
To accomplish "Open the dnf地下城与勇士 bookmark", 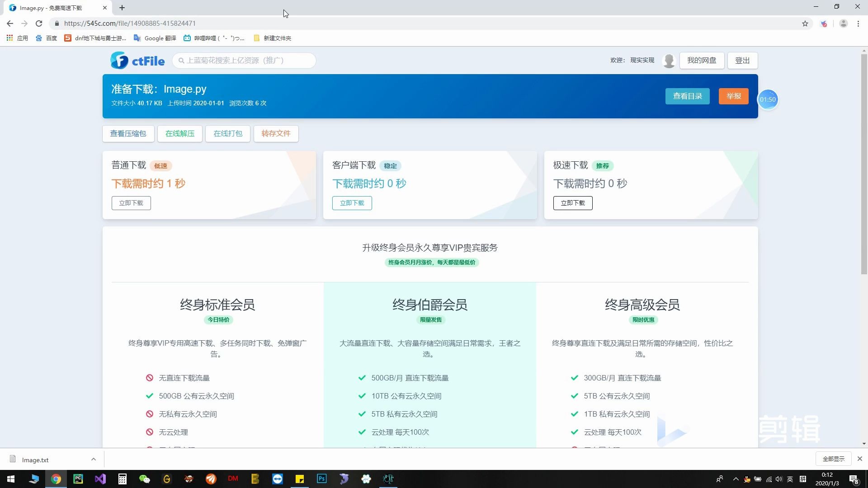I will pyautogui.click(x=95, y=38).
